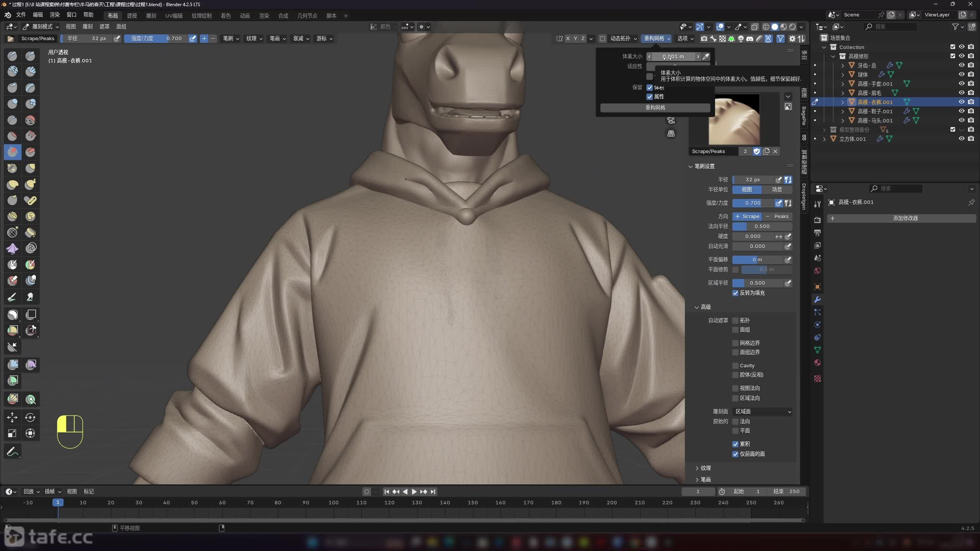Viewport: 980px width, 551px height.
Task: Hide 高模-鞋子.001 in the outliner
Action: pos(961,111)
